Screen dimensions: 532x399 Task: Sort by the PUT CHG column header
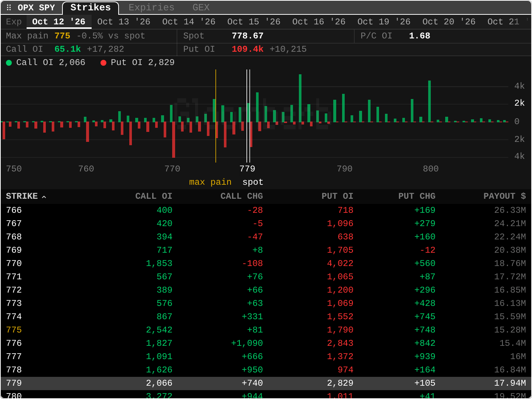(417, 196)
